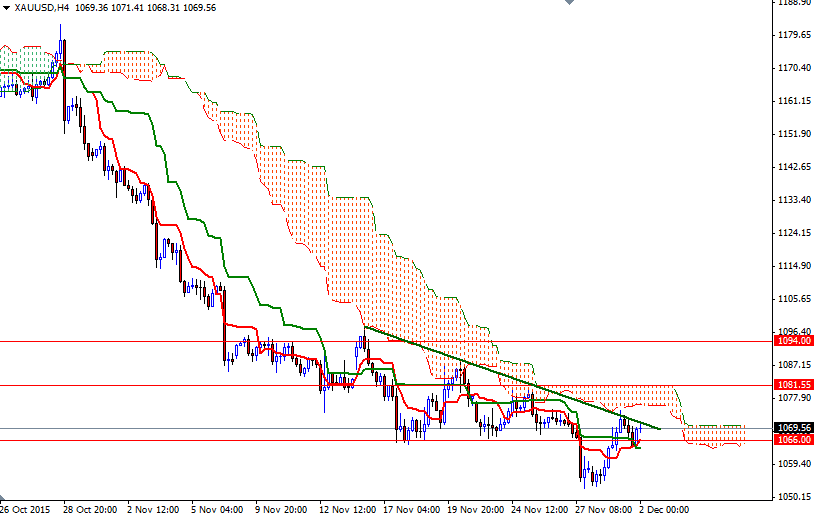This screenshot has width=814, height=516.
Task: Click time axis label 2 Nov 12:00
Action: (x=153, y=509)
